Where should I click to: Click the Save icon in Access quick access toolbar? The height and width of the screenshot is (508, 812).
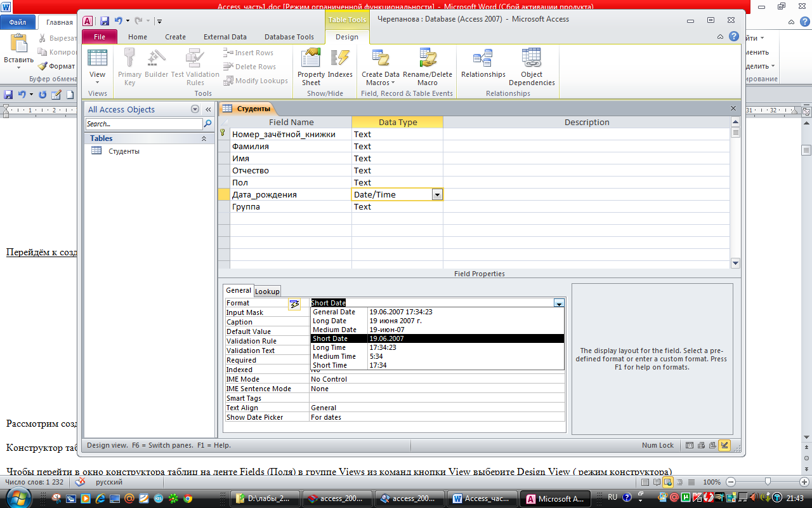(x=104, y=20)
